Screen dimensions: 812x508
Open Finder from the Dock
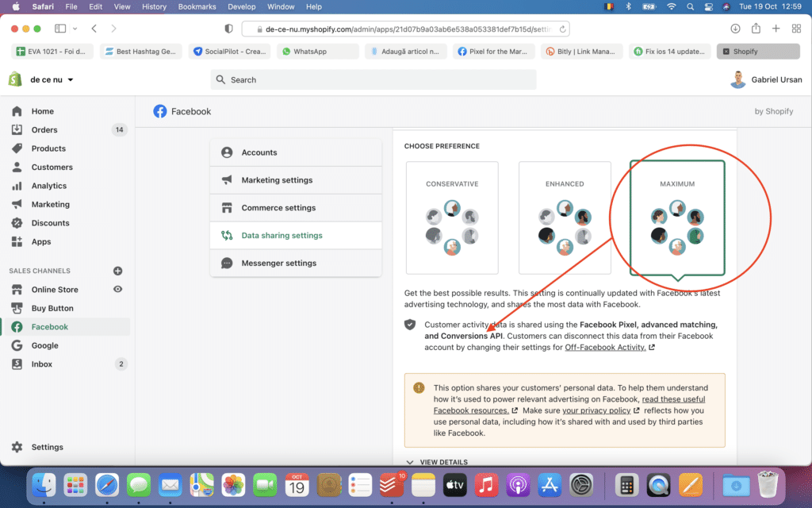pyautogui.click(x=44, y=486)
